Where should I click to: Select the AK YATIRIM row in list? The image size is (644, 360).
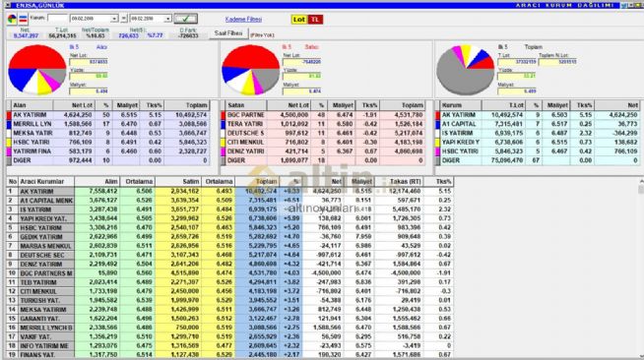click(x=230, y=191)
